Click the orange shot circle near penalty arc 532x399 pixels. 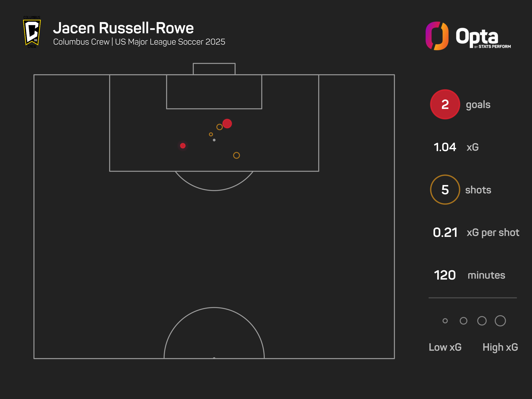(236, 155)
